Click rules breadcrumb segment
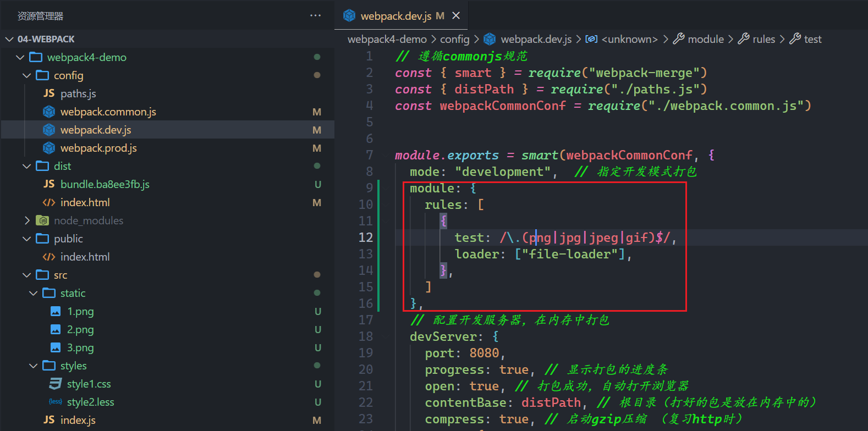The image size is (868, 431). pos(764,39)
